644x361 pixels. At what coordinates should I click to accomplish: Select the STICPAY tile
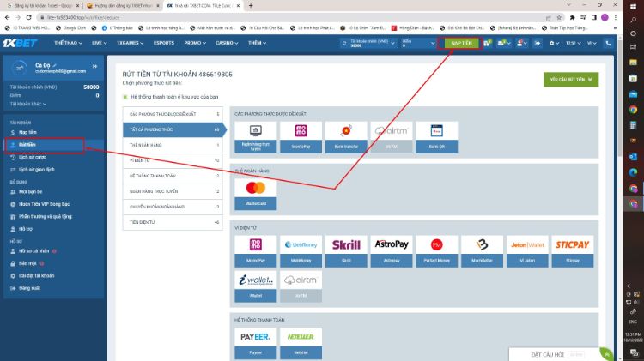point(573,251)
